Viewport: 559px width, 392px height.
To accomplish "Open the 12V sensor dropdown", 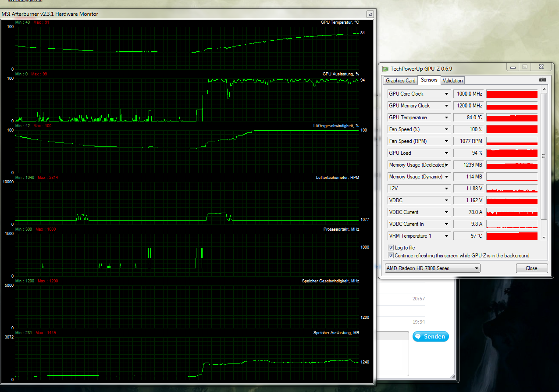I will (x=446, y=189).
